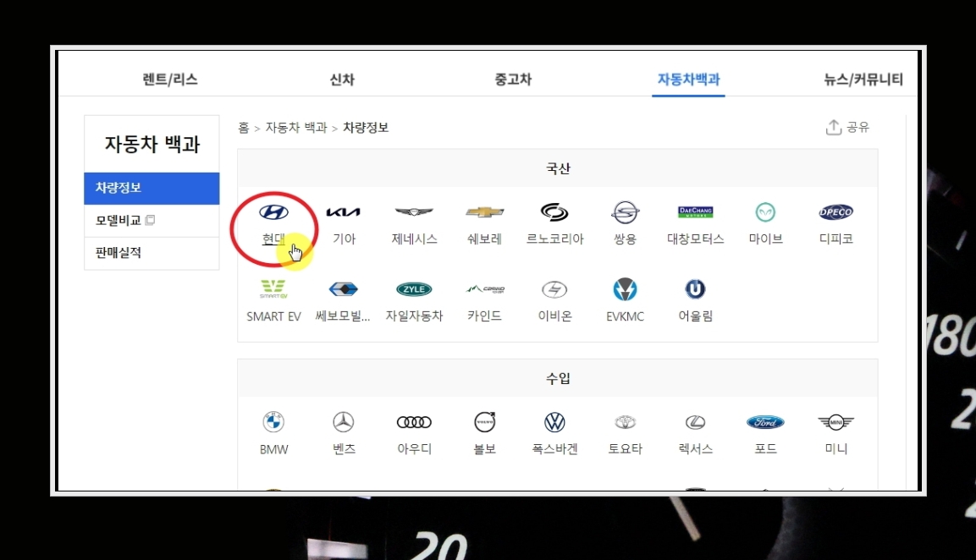Click the 자동차 백과 breadcrumb link
Image resolution: width=976 pixels, height=560 pixels.
(x=296, y=128)
